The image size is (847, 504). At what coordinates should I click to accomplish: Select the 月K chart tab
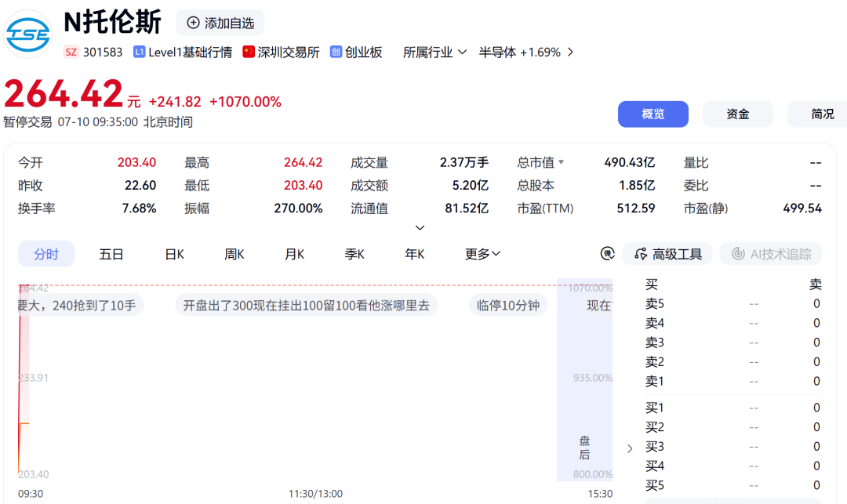pyautogui.click(x=294, y=254)
